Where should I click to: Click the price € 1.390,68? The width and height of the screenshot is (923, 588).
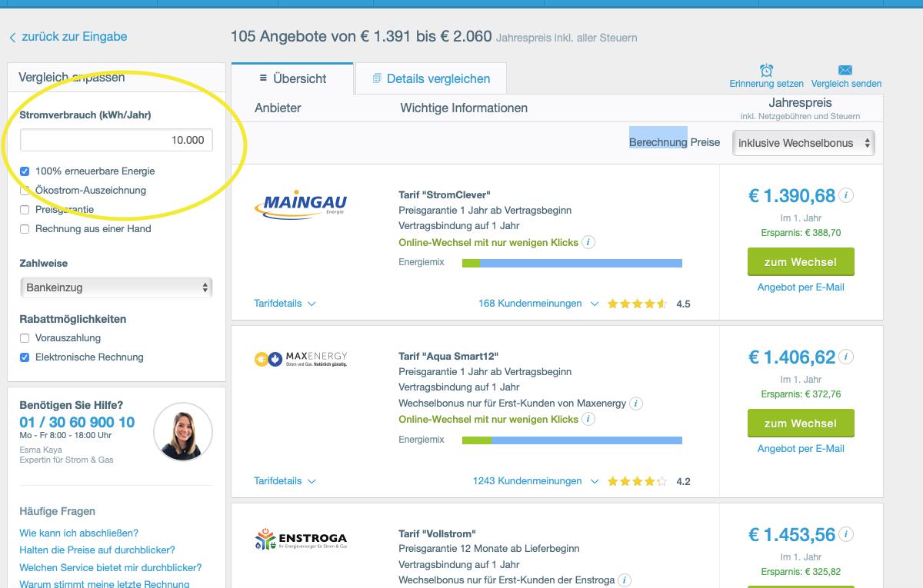click(x=792, y=196)
